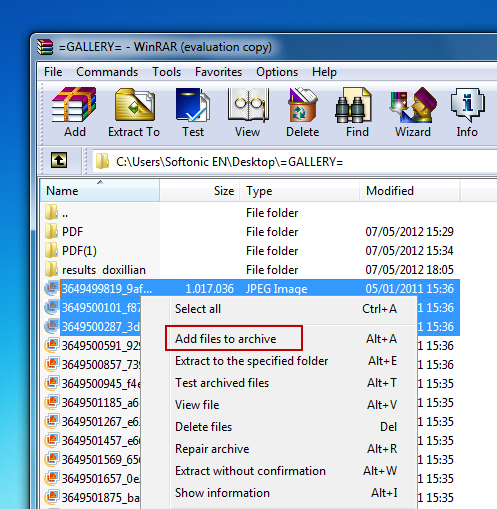This screenshot has height=509, width=497.
Task: Click JPEG icon of 3649501267_e6 file
Action: tap(52, 421)
